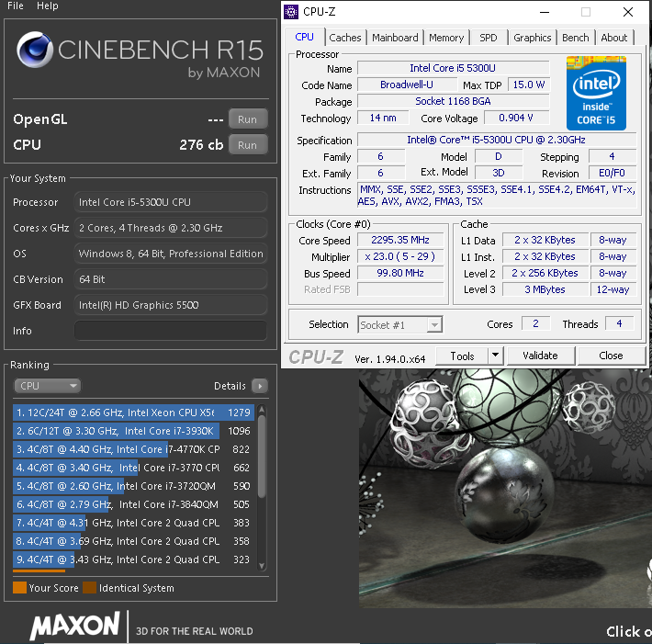This screenshot has width=652, height=644.
Task: Switch to the Graphics tab in CPU-Z
Action: [x=533, y=38]
